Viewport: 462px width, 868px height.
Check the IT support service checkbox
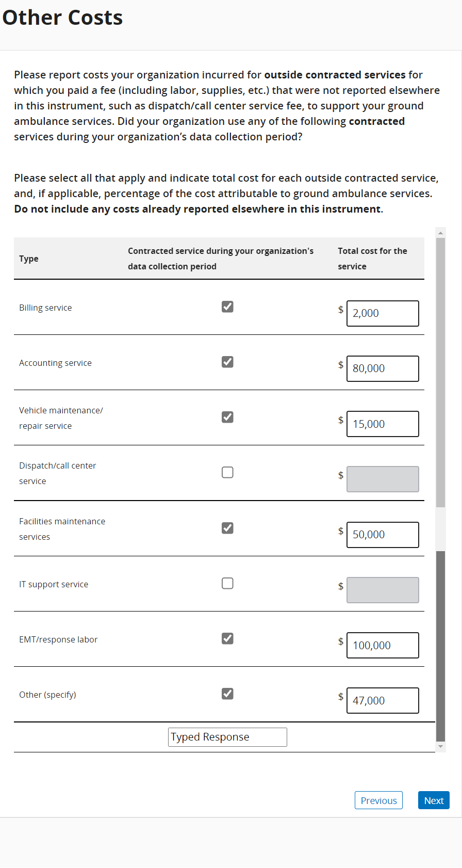(x=227, y=583)
